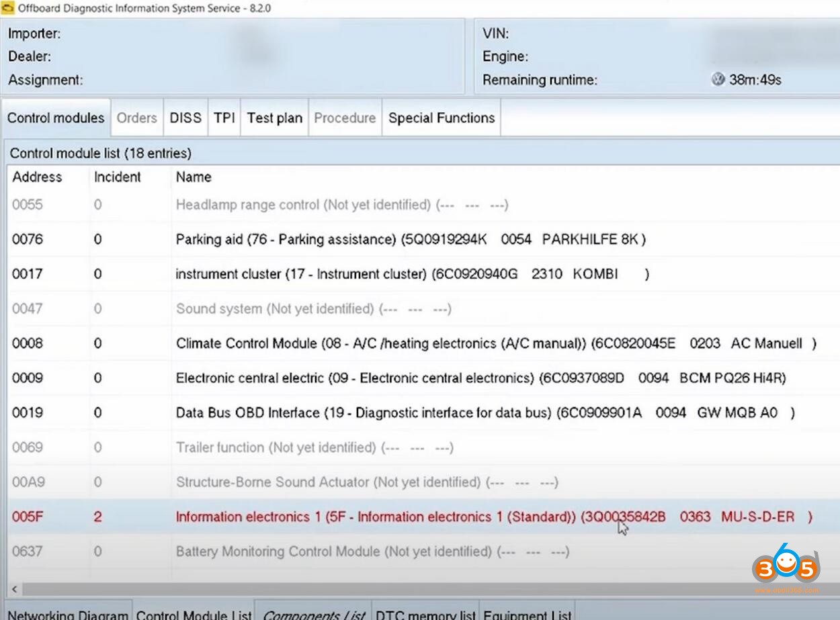Click incident count 2 for 005F

(x=98, y=517)
